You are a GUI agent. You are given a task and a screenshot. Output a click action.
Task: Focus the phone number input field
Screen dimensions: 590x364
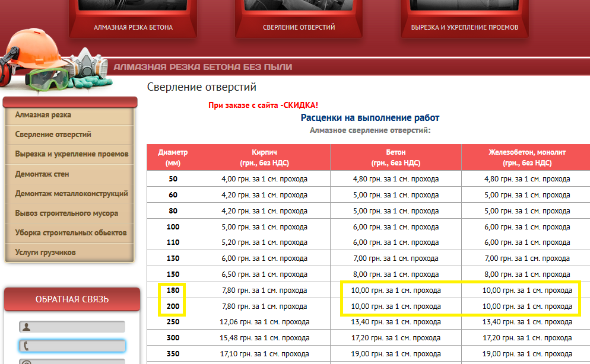pyautogui.click(x=77, y=346)
